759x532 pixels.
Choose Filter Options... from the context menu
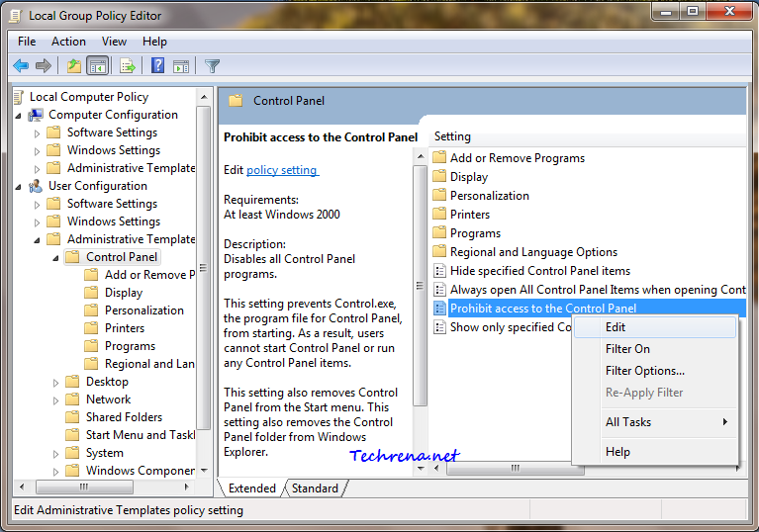(655, 371)
